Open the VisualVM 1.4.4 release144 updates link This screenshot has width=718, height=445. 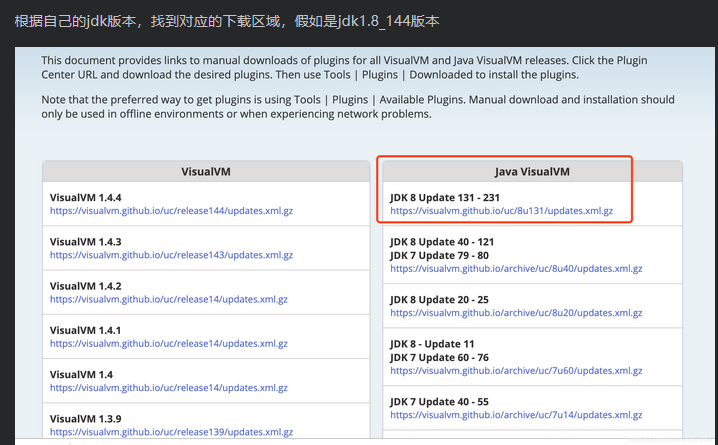pyautogui.click(x=171, y=211)
